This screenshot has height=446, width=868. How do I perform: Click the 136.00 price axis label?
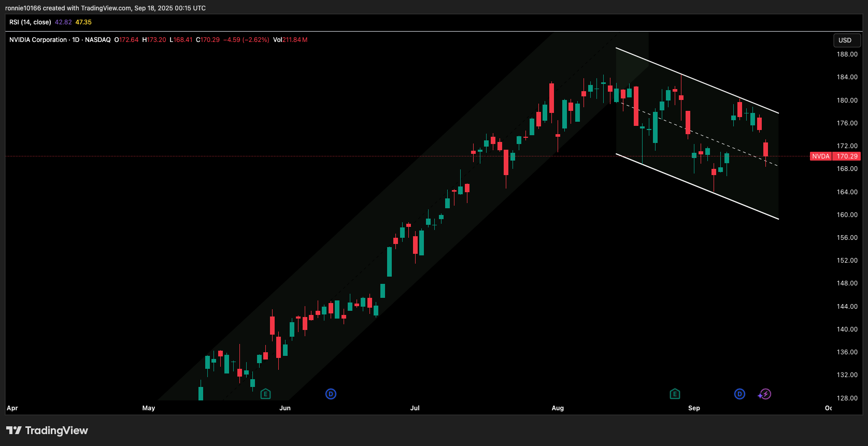pos(847,352)
